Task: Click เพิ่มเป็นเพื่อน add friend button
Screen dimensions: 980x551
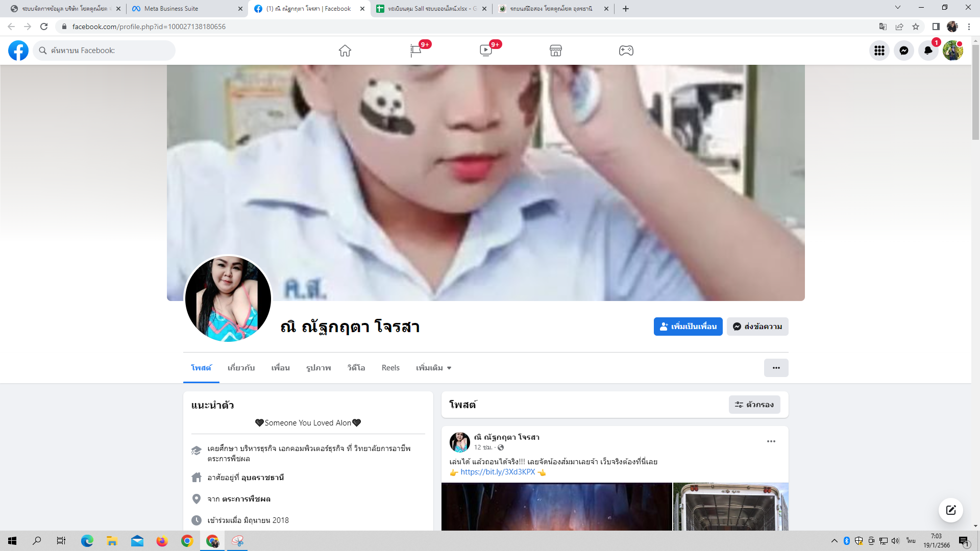Action: (x=688, y=327)
